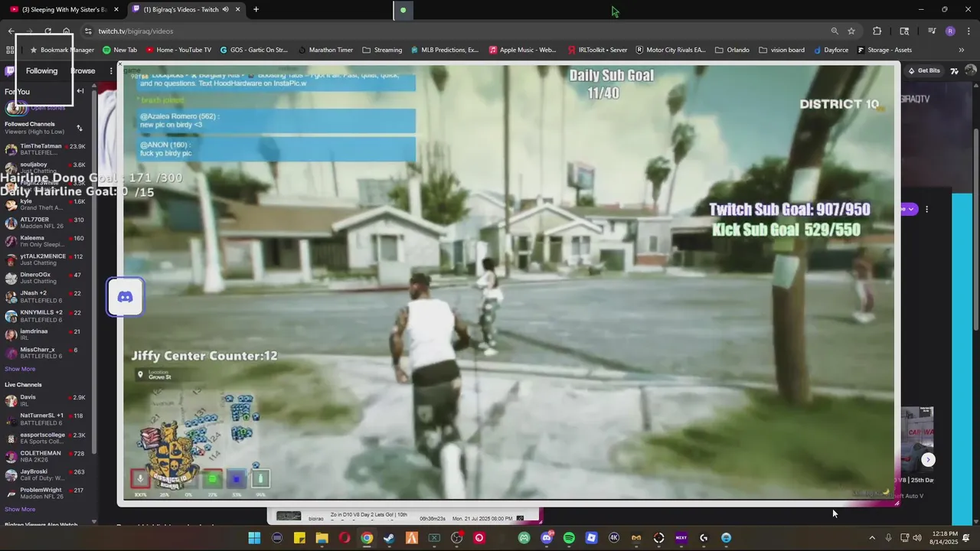The width and height of the screenshot is (980, 551).
Task: Go to next video carousel arrow
Action: [928, 460]
